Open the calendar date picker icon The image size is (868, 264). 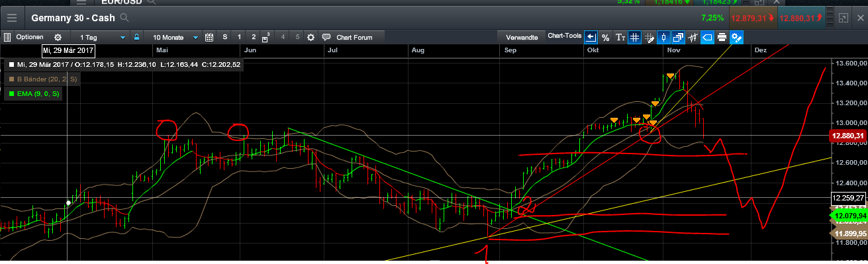(210, 37)
